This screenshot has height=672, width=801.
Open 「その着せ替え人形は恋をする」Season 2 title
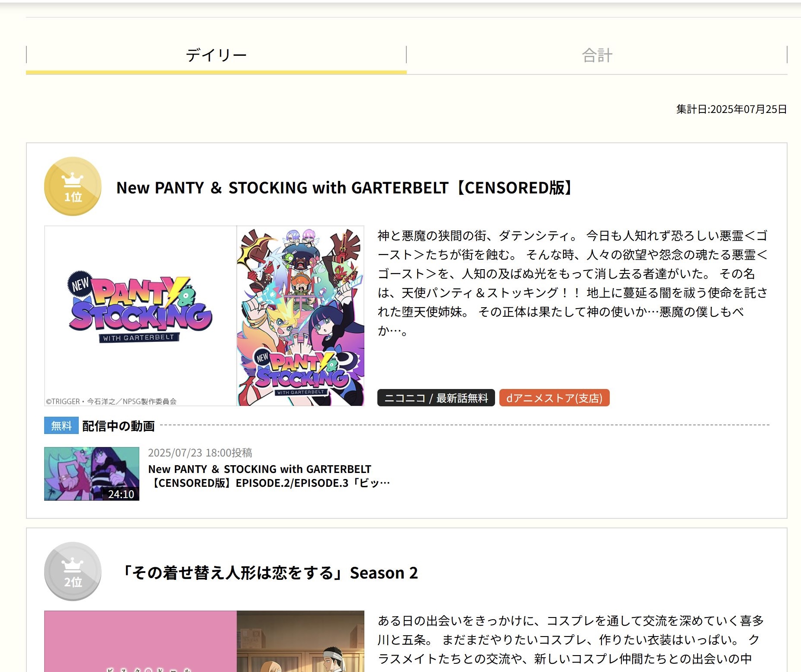click(269, 573)
